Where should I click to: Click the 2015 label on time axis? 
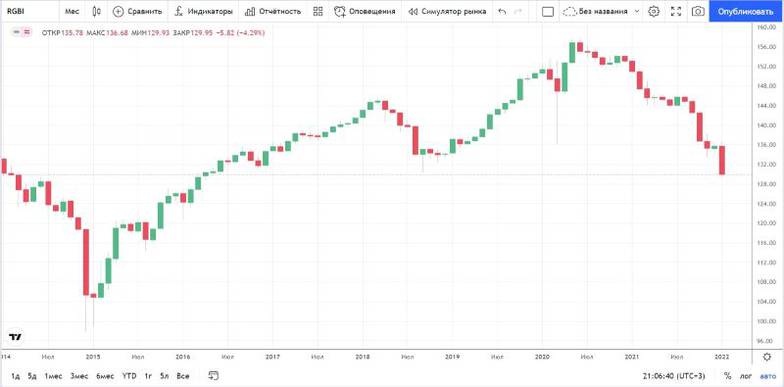pyautogui.click(x=93, y=357)
